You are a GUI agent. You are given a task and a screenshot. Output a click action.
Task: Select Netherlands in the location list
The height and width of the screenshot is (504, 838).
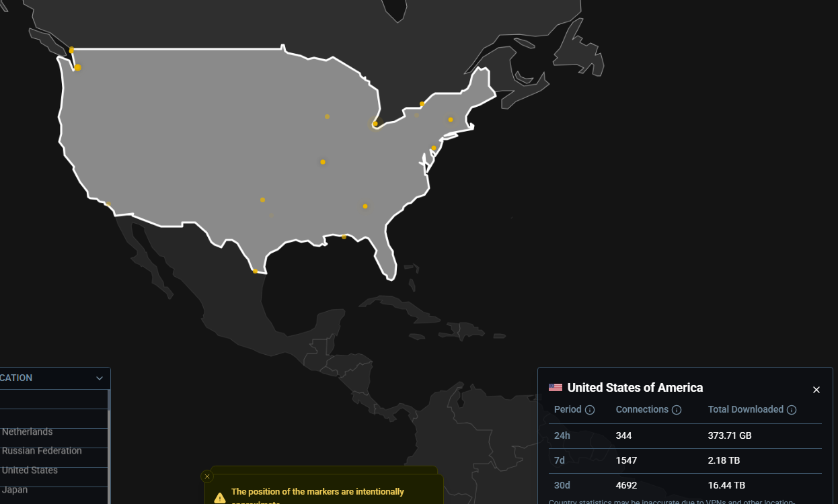pos(27,432)
